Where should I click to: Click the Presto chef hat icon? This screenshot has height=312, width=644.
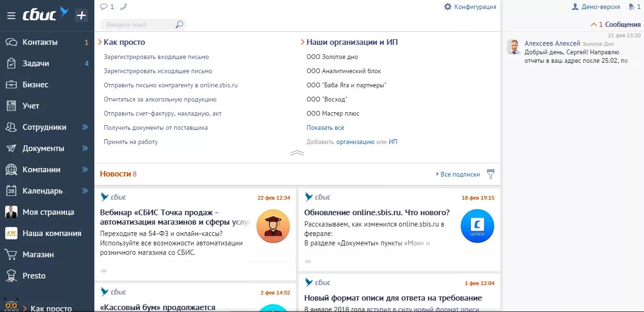[x=11, y=276]
